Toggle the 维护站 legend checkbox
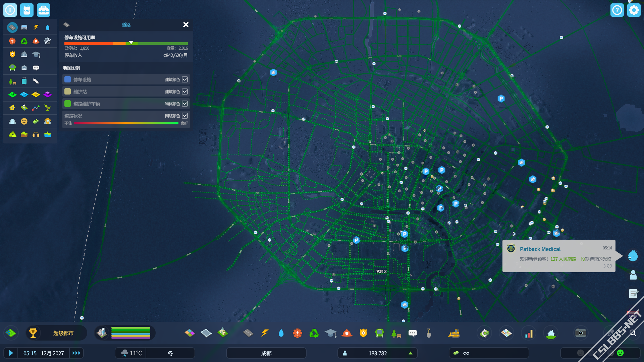644x362 pixels. point(185,92)
